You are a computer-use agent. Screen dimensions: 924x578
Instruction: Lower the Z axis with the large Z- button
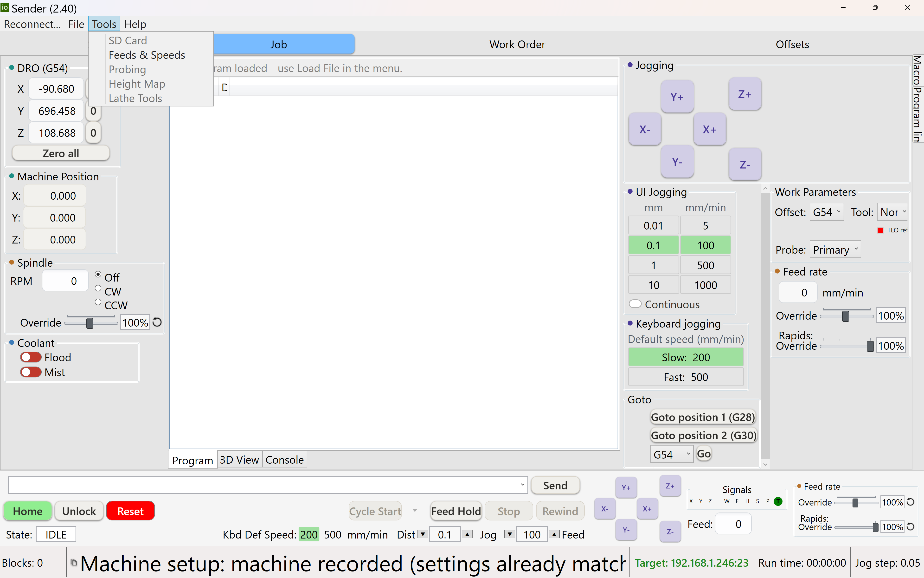[744, 164]
